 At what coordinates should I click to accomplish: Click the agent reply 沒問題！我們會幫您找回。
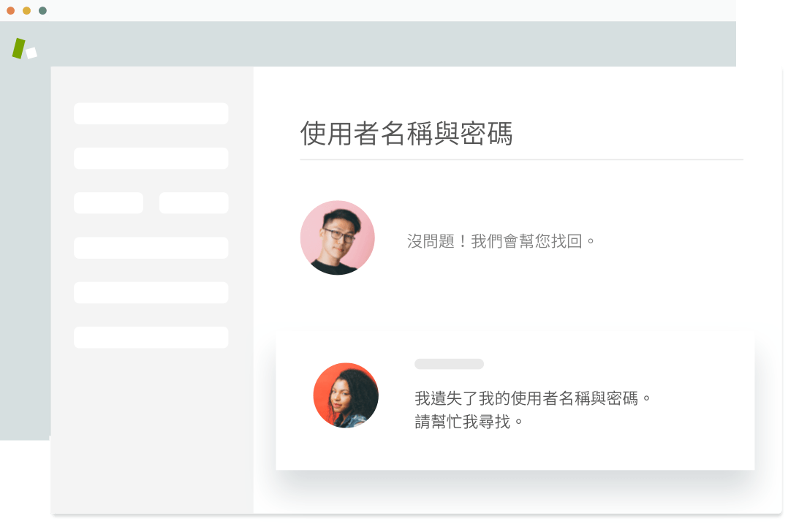[x=501, y=241]
